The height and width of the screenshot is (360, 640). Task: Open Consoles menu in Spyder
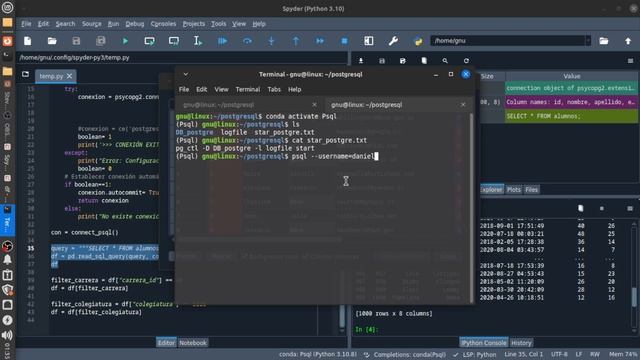click(163, 24)
